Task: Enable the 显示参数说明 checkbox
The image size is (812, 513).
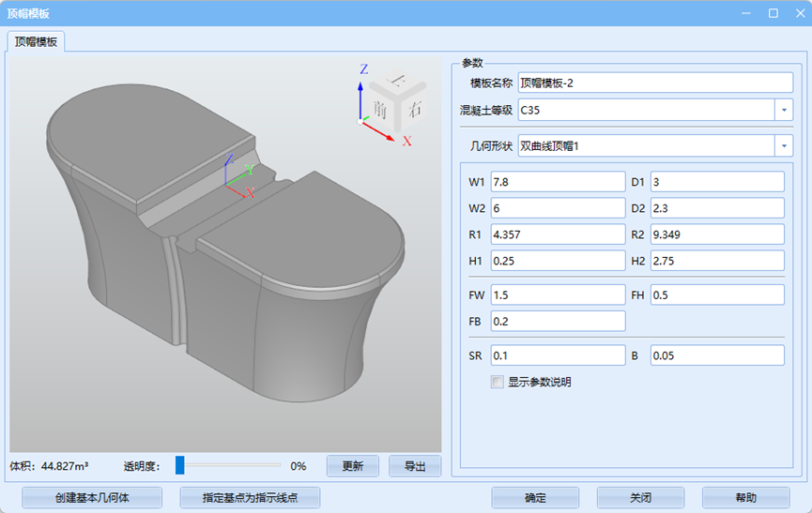Action: pyautogui.click(x=498, y=382)
